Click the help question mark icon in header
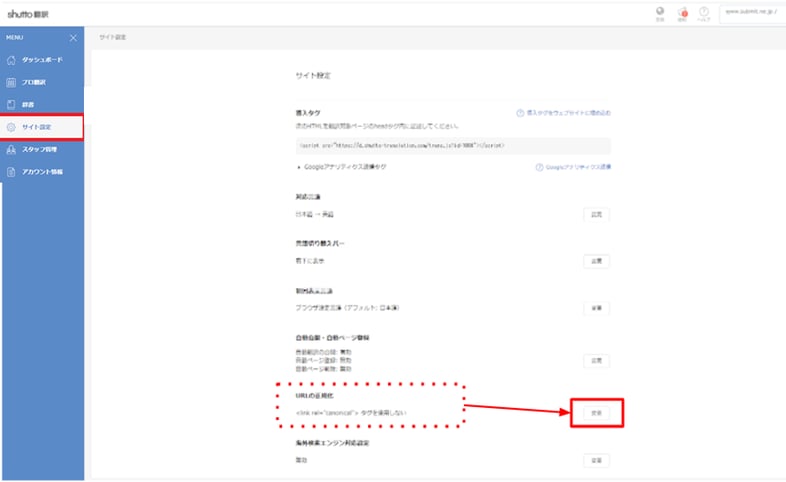 tap(704, 14)
